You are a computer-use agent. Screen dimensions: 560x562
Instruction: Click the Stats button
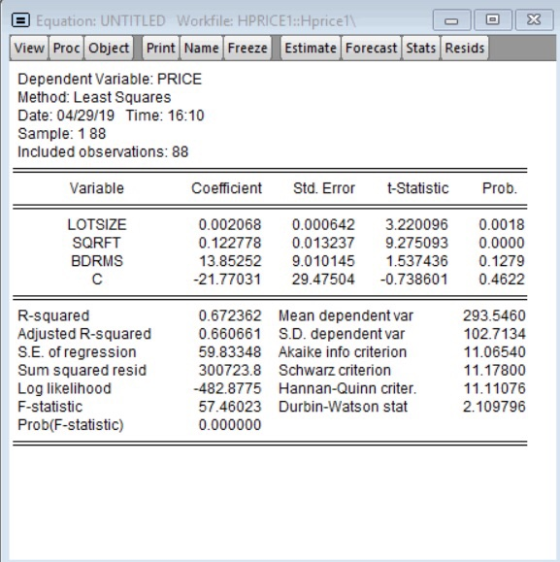(421, 48)
